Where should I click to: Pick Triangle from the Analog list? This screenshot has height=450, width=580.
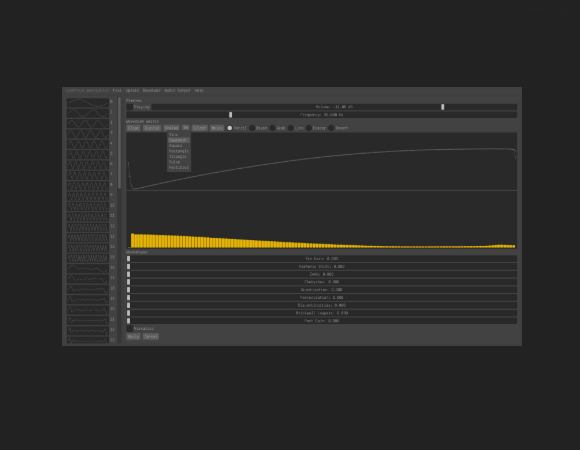[x=179, y=156]
